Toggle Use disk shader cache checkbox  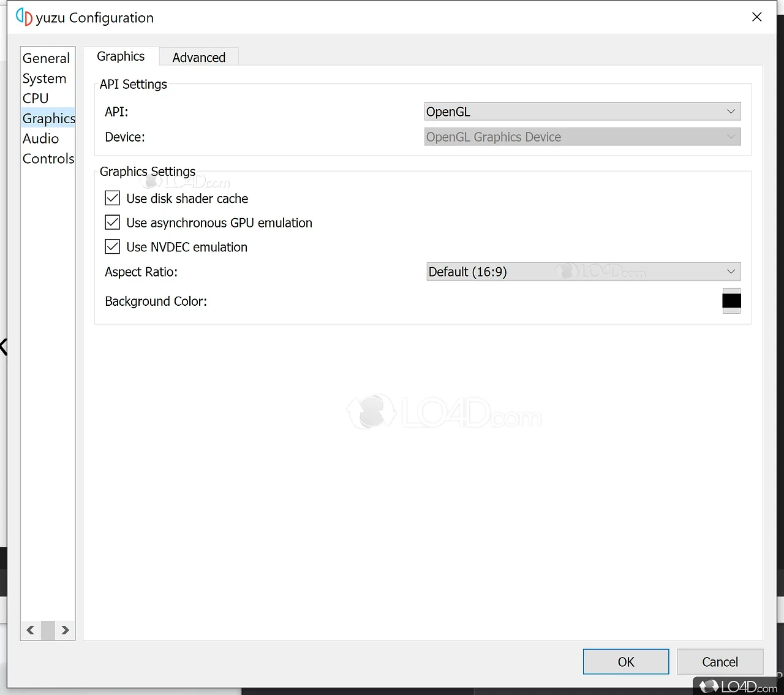[113, 198]
